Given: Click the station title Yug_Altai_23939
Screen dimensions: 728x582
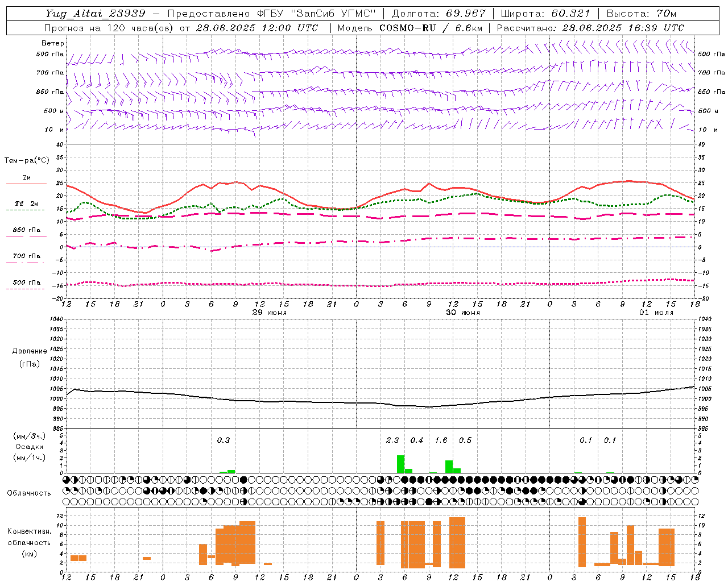Looking at the screenshot, I should (x=96, y=14).
